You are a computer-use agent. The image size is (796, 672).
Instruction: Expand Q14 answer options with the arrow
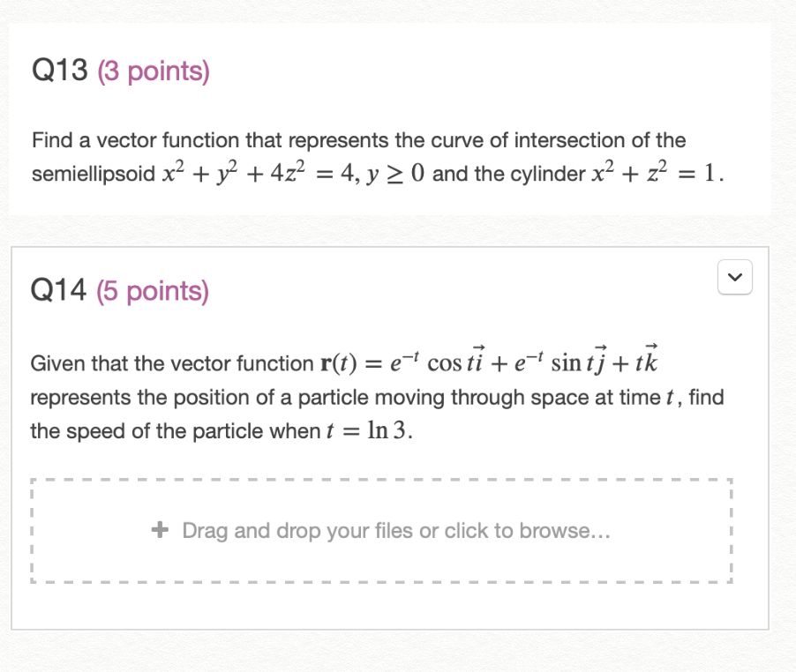[734, 277]
